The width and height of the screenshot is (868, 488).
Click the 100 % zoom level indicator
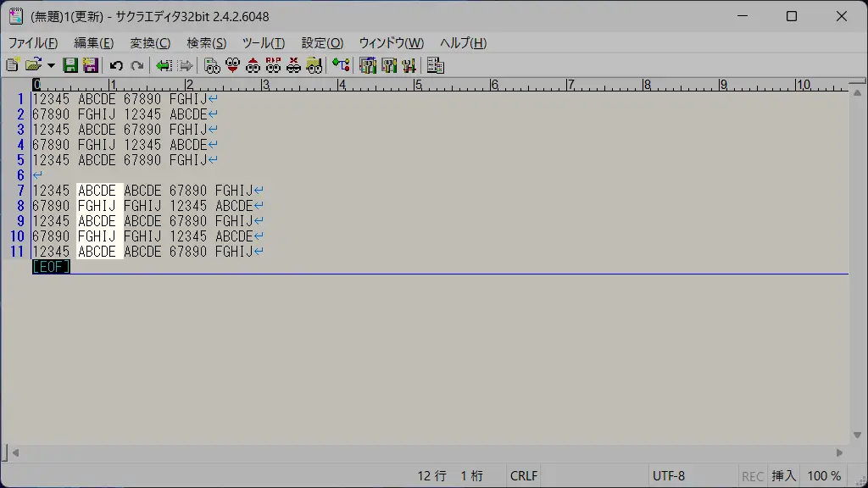click(x=824, y=476)
